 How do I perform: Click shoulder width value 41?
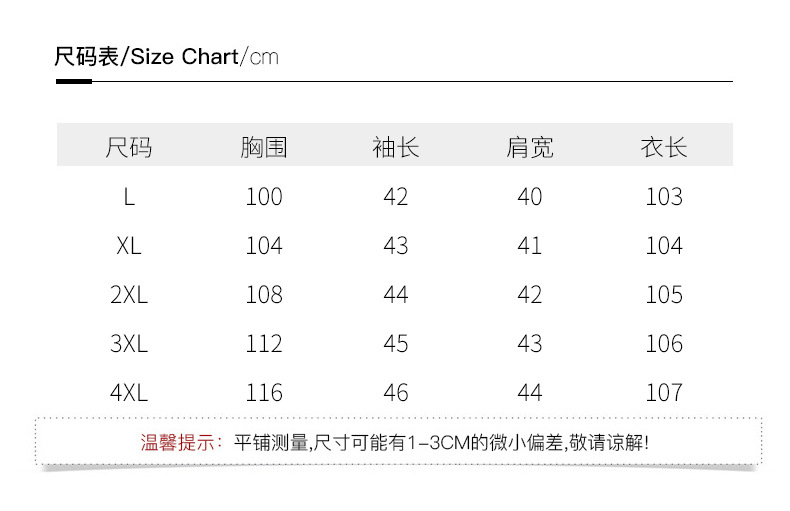tap(530, 246)
